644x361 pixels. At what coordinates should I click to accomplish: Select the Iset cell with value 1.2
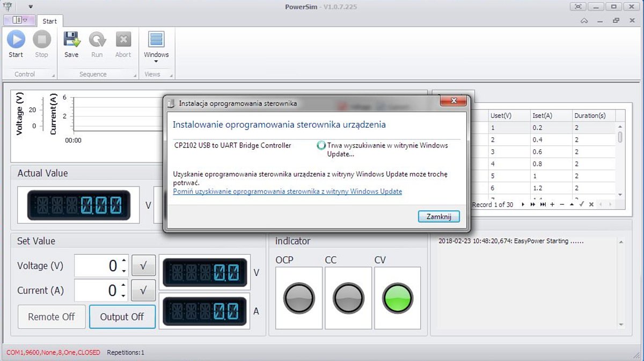pos(551,188)
